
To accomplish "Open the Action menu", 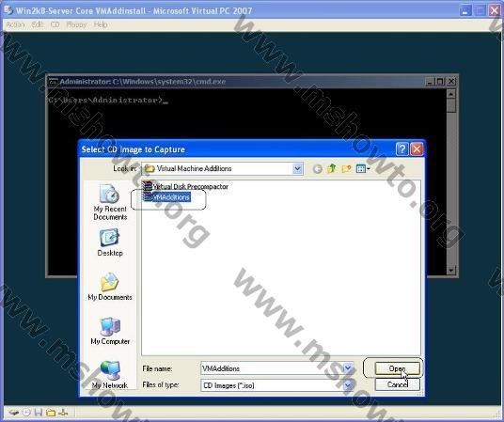I will click(15, 24).
